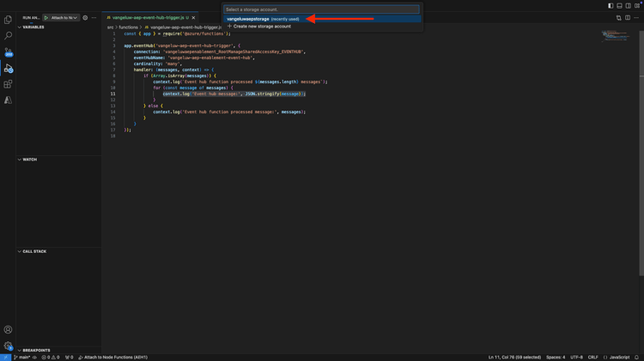Click the RUN AN... panel title

click(31, 18)
